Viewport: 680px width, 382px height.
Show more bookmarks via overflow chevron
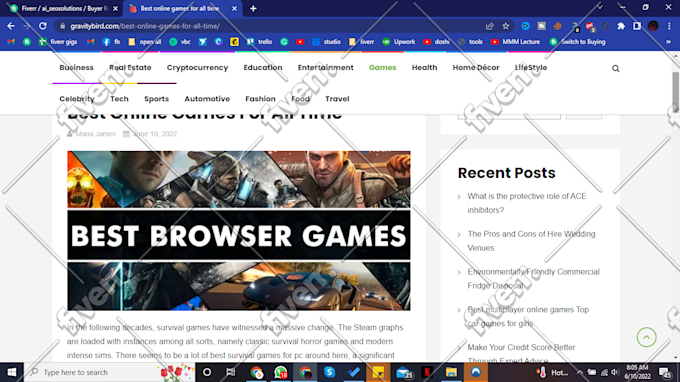[x=668, y=42]
